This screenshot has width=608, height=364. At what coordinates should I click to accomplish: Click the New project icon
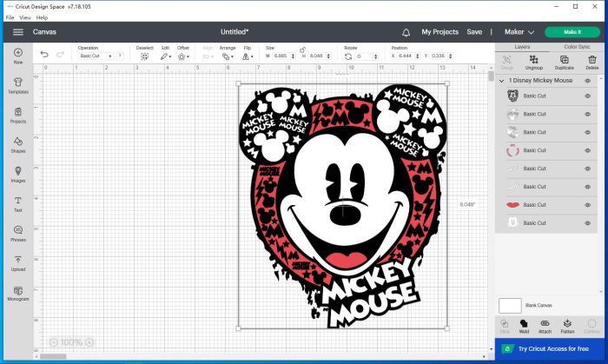(18, 52)
